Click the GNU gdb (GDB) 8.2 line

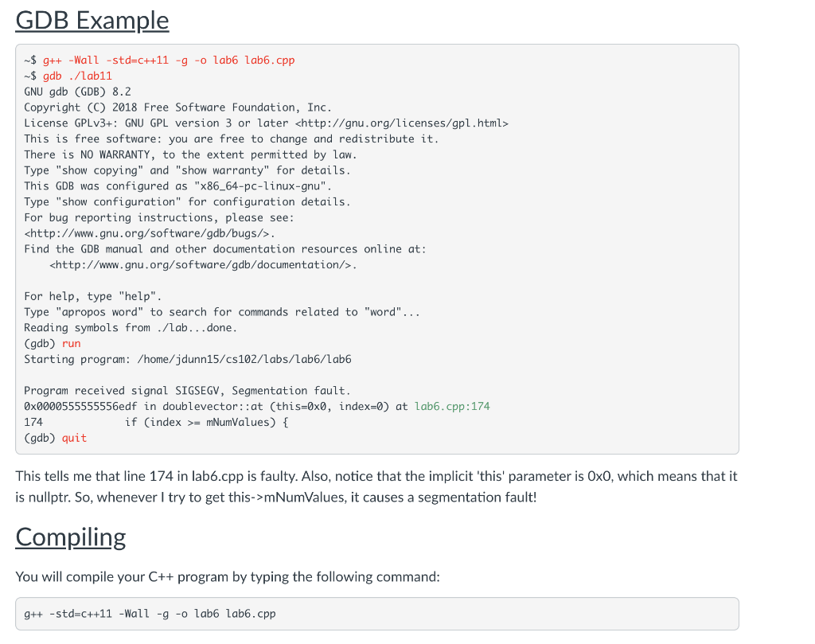pyautogui.click(x=77, y=92)
